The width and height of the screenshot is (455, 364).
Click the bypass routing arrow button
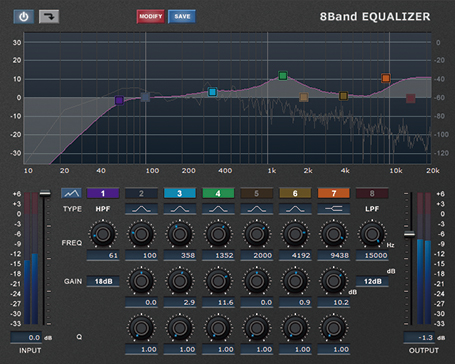pos(49,17)
